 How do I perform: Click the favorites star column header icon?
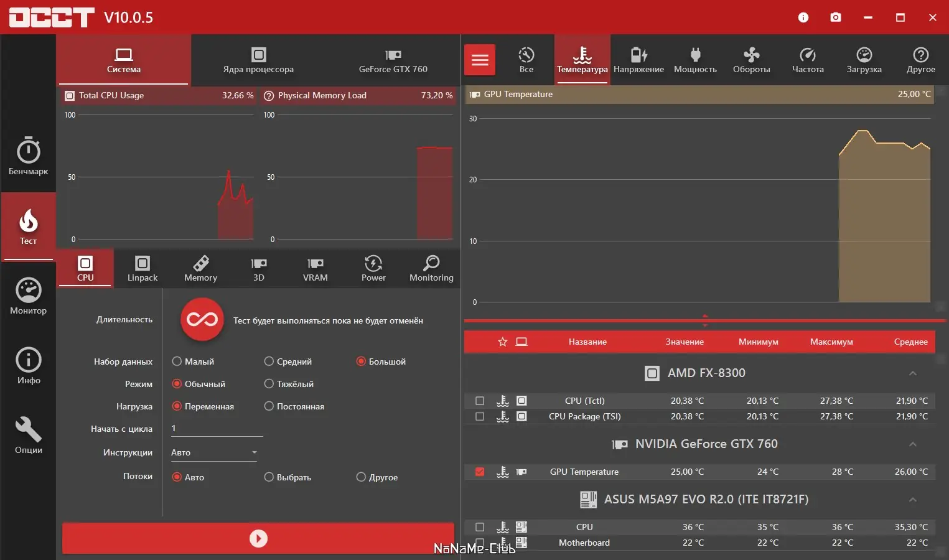click(503, 342)
